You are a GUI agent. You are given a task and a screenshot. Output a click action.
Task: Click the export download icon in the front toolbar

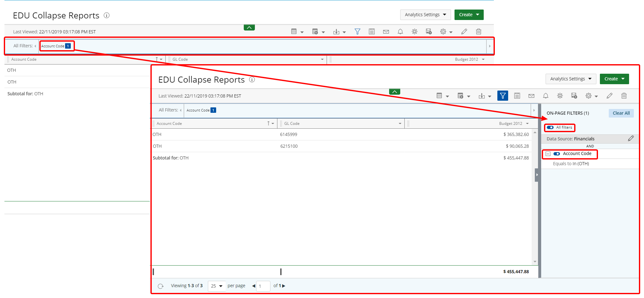[x=482, y=96]
